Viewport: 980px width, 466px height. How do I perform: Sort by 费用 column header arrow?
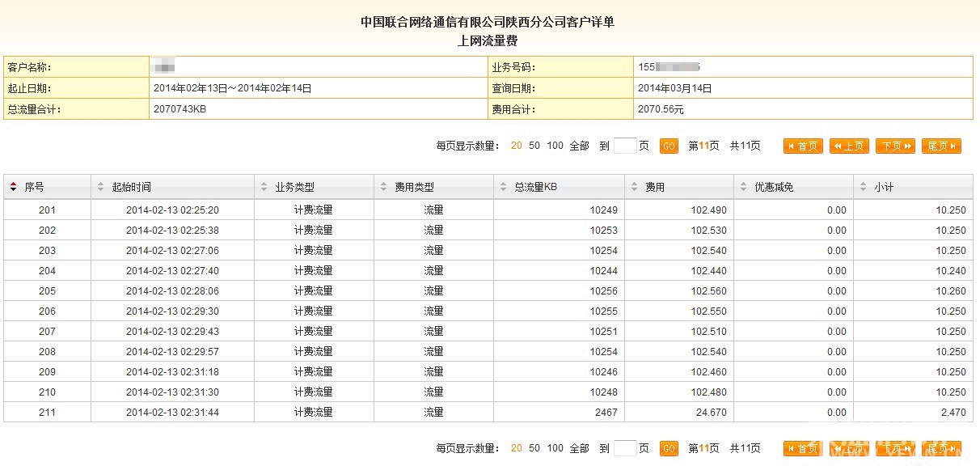634,187
